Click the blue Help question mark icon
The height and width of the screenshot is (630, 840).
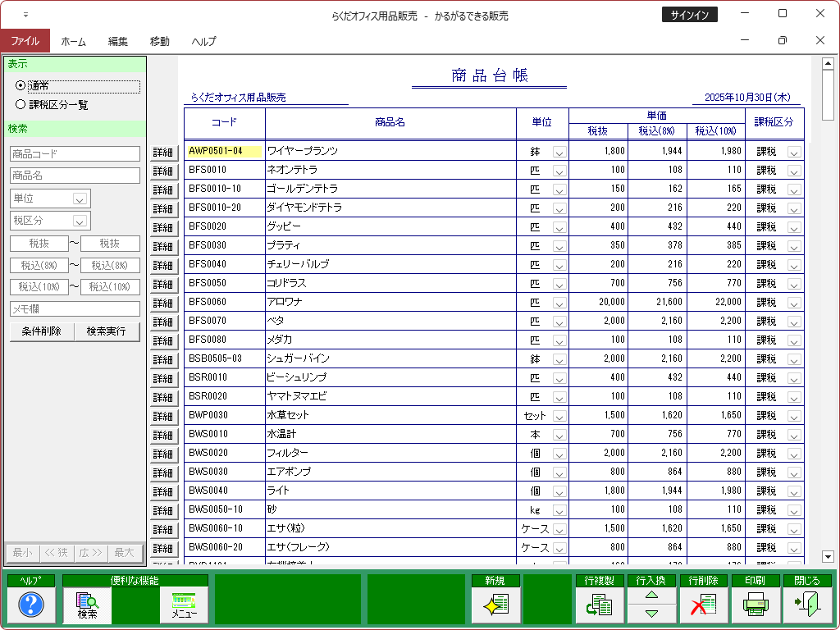[x=30, y=605]
